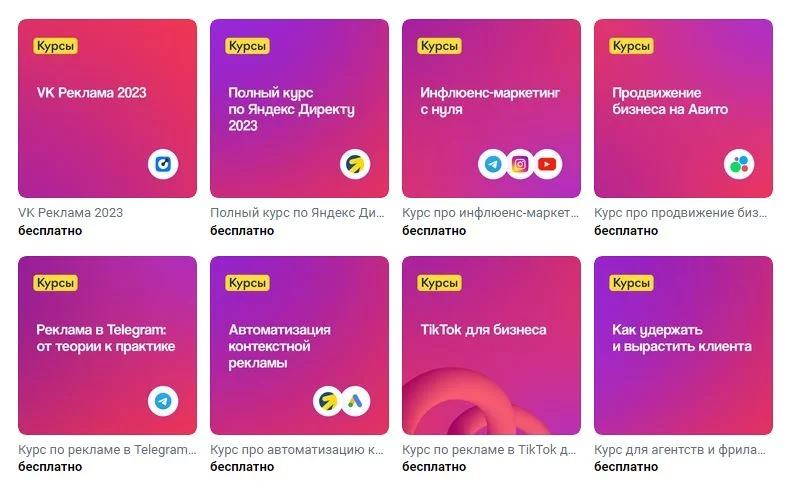Click the Telegram icon on influence-marketing card
Screen dimensions: 792x491
[x=493, y=164]
